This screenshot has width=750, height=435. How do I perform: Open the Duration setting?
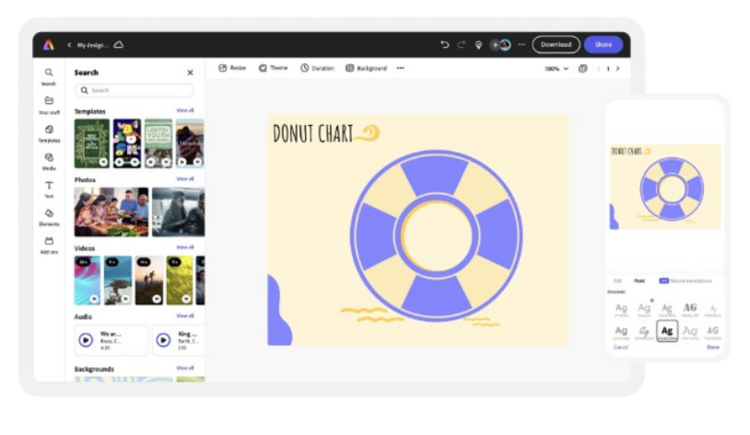317,68
